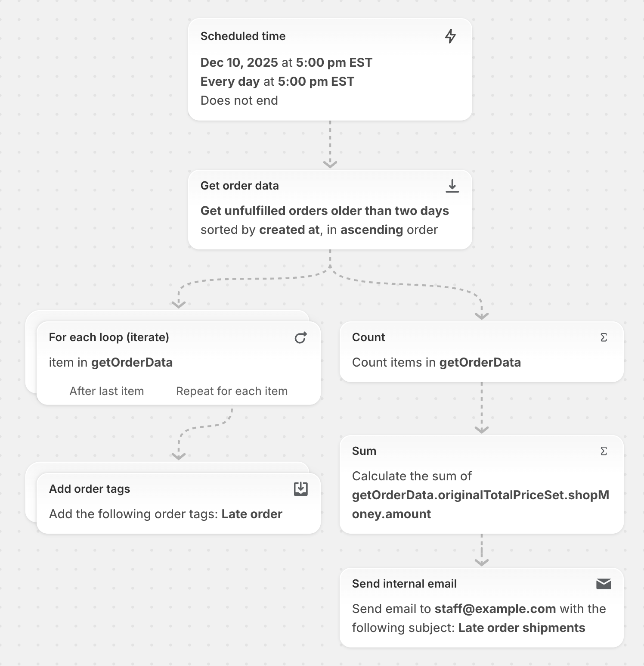Click the sigma icon on Sum card
The image size is (644, 666).
coord(604,451)
